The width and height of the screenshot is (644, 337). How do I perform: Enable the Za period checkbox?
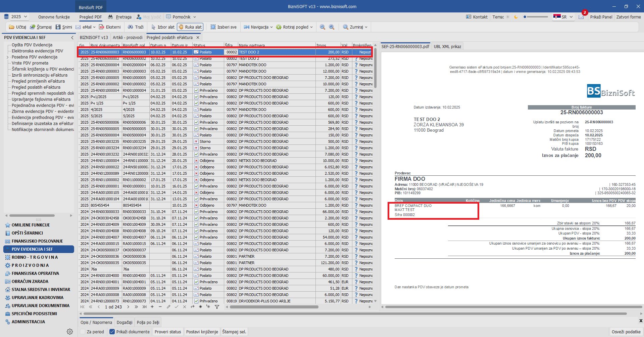click(x=83, y=332)
